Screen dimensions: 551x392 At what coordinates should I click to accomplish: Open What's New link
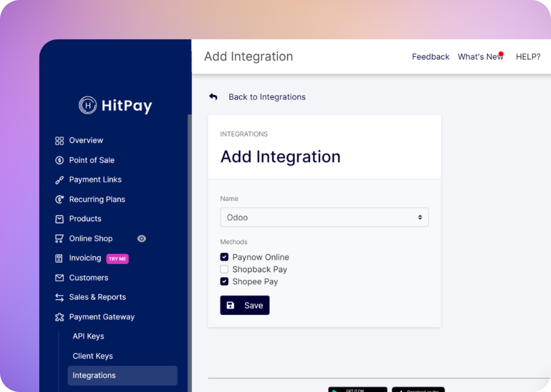click(x=481, y=57)
